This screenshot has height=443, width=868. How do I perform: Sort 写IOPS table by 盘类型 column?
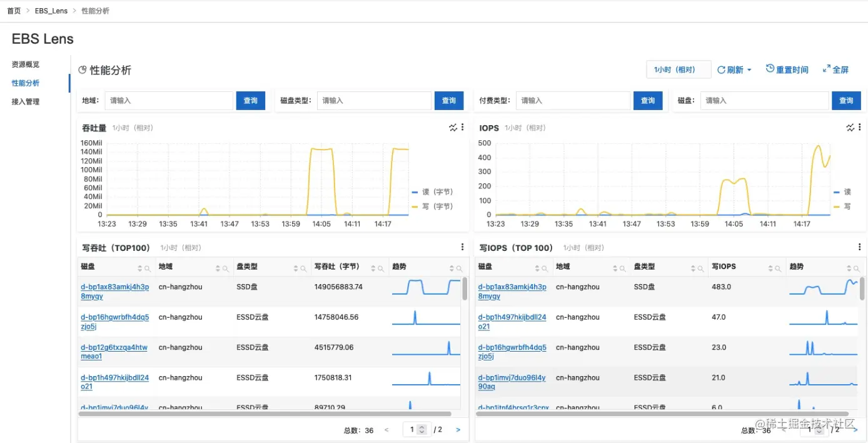(x=693, y=268)
